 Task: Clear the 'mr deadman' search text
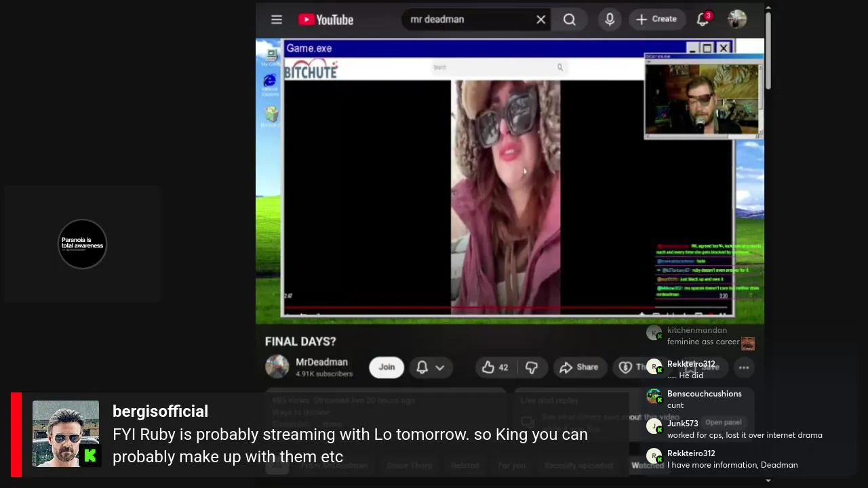tap(540, 20)
